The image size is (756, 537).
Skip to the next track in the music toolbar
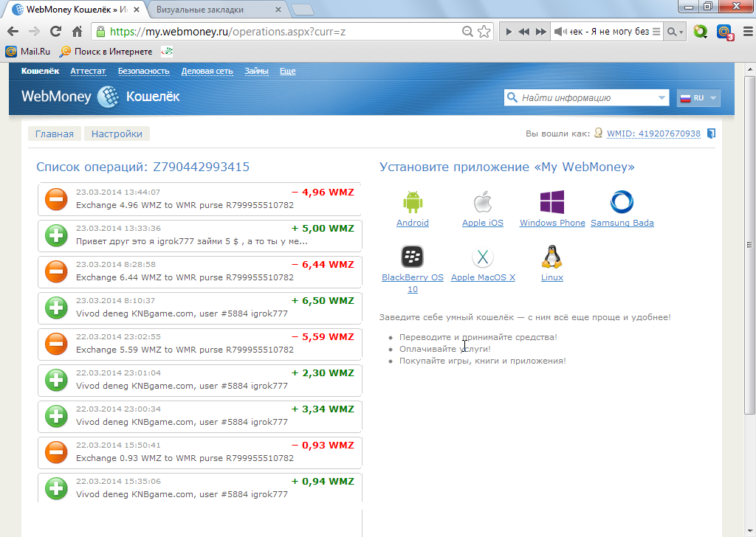[541, 31]
